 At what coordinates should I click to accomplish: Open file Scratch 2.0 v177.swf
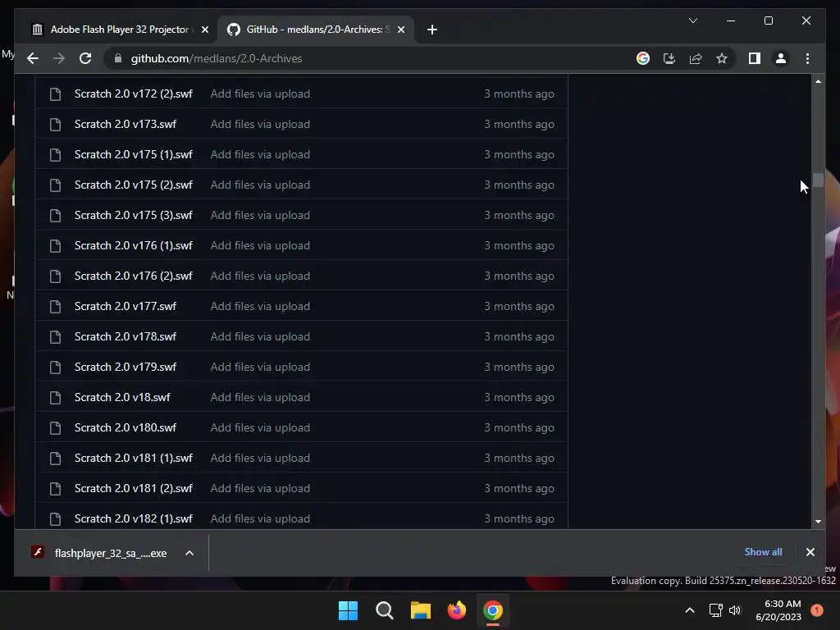point(126,307)
